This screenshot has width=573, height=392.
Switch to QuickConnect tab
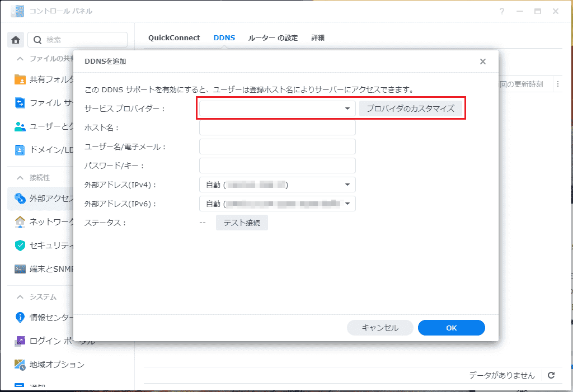(x=174, y=37)
